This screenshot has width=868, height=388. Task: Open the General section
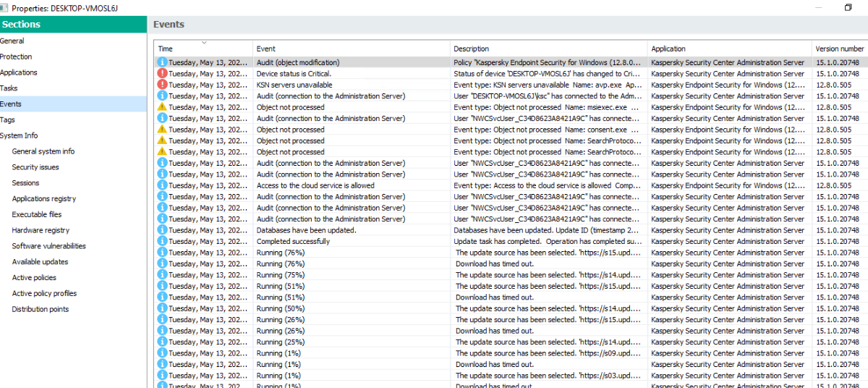click(12, 41)
